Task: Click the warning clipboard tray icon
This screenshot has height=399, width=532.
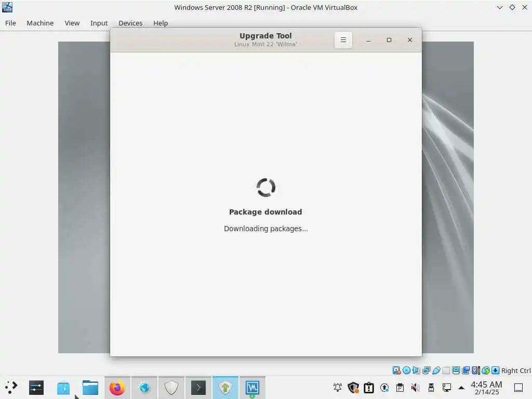Action: pos(369,387)
